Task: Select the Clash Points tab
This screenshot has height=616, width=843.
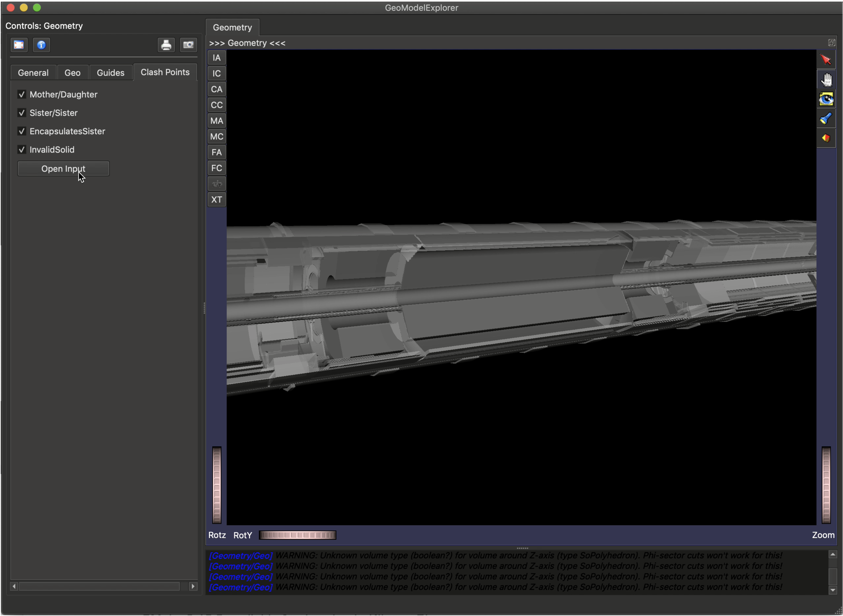Action: [x=165, y=72]
